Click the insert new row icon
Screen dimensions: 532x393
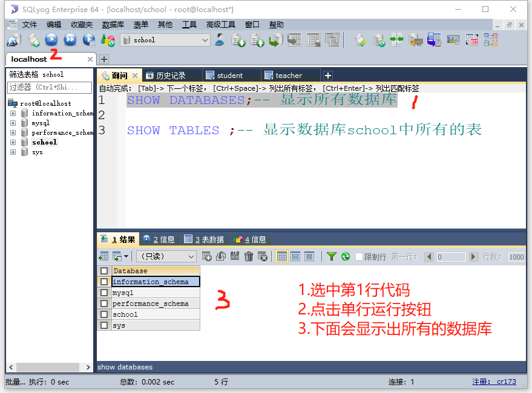click(206, 257)
